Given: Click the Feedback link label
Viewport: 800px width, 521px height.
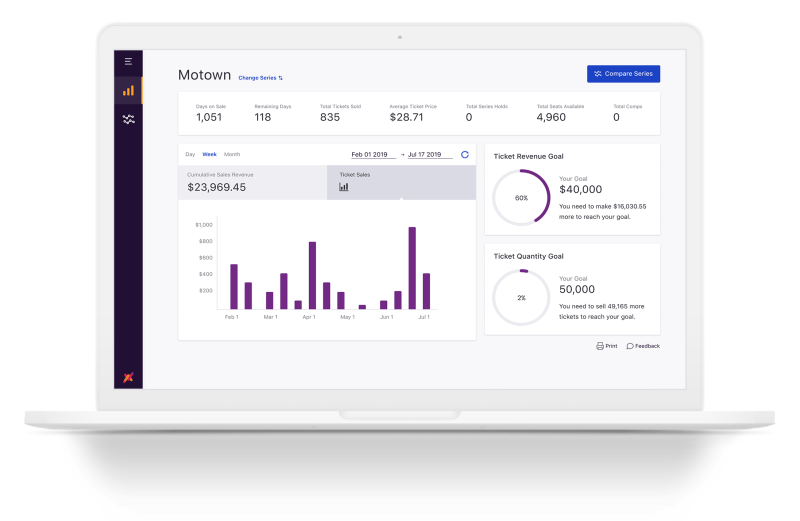Looking at the screenshot, I should [x=647, y=346].
